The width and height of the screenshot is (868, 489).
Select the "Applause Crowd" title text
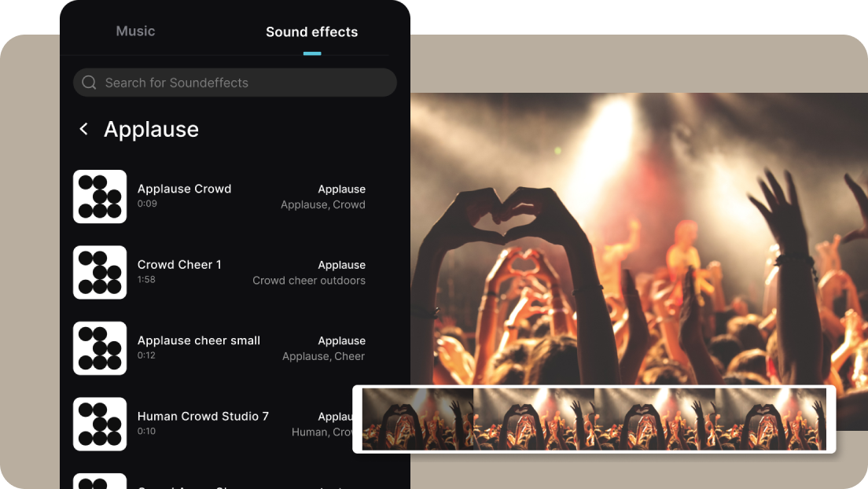click(x=184, y=189)
